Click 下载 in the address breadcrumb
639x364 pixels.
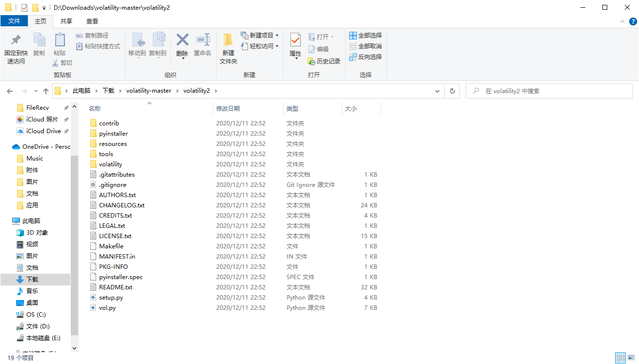click(108, 91)
